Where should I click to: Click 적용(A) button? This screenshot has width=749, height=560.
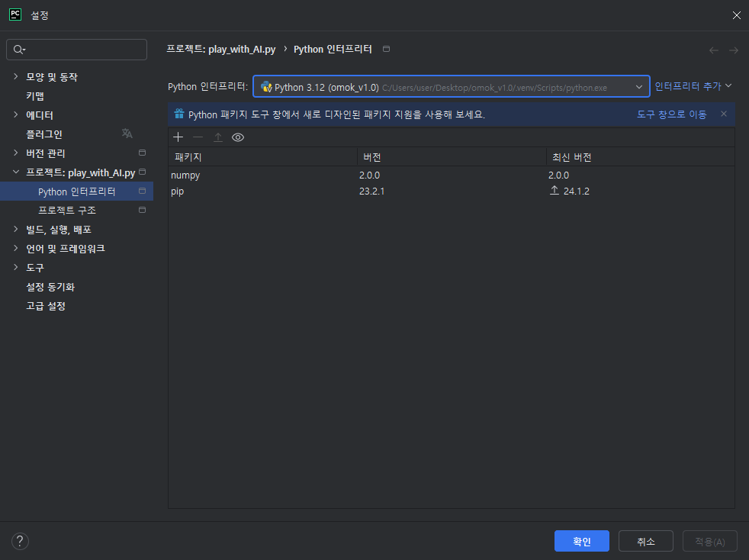click(710, 542)
